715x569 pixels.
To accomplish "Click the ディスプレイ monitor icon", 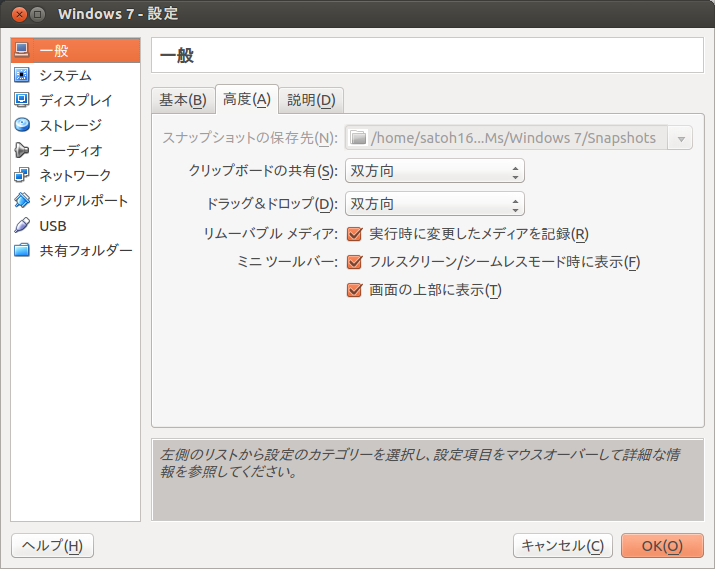I will tap(21, 100).
